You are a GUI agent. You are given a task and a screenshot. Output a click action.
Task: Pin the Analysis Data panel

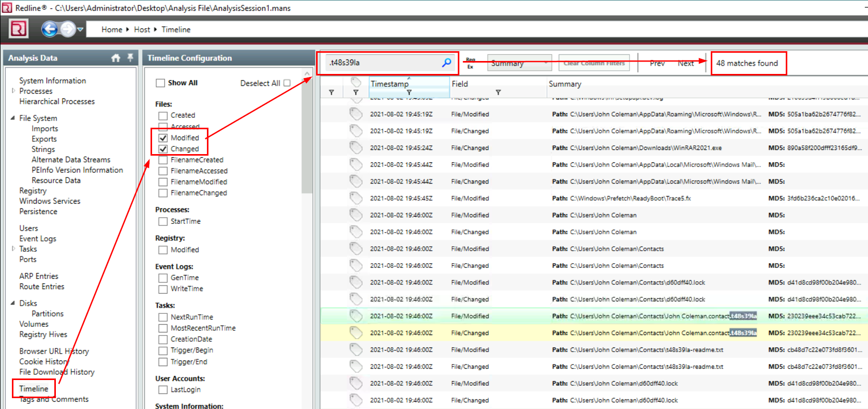(x=130, y=57)
